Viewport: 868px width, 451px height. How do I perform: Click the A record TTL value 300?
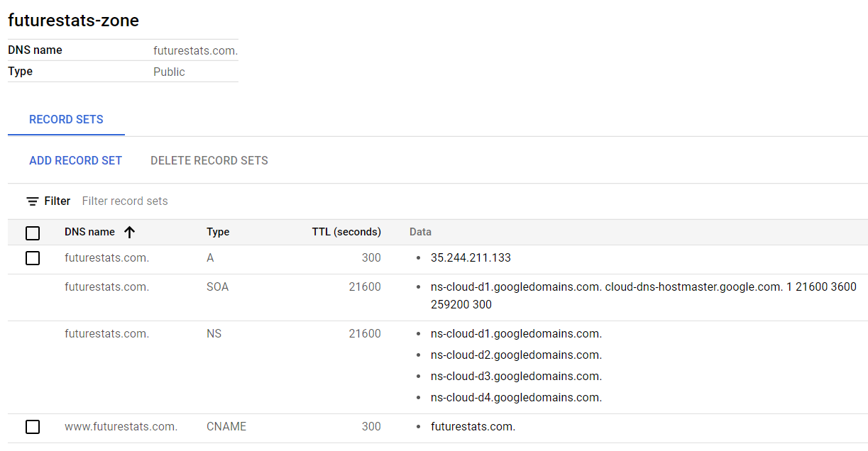click(x=371, y=258)
